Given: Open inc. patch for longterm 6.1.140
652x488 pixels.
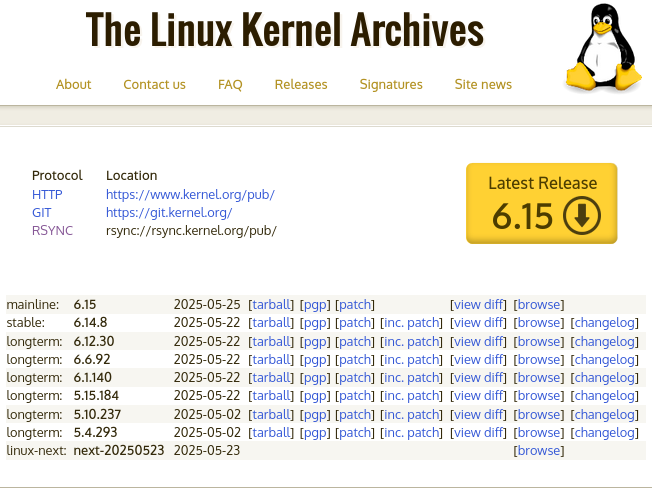Looking at the screenshot, I should coord(412,377).
